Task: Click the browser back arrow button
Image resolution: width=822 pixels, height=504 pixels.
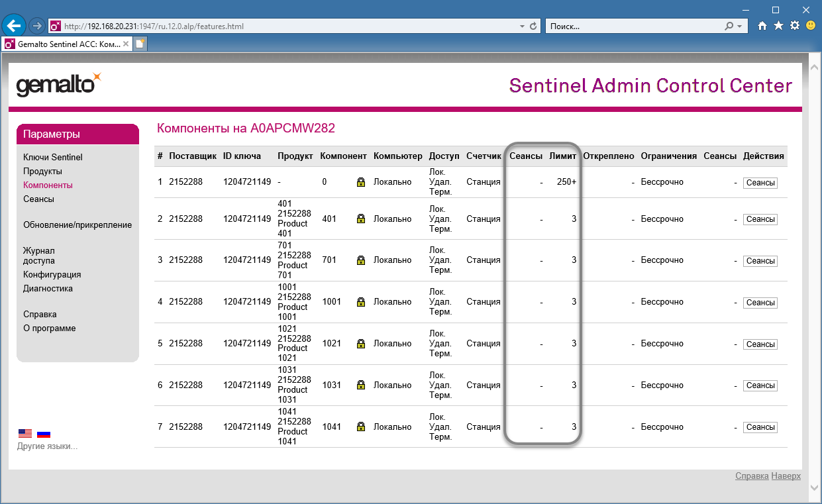Action: coord(15,26)
